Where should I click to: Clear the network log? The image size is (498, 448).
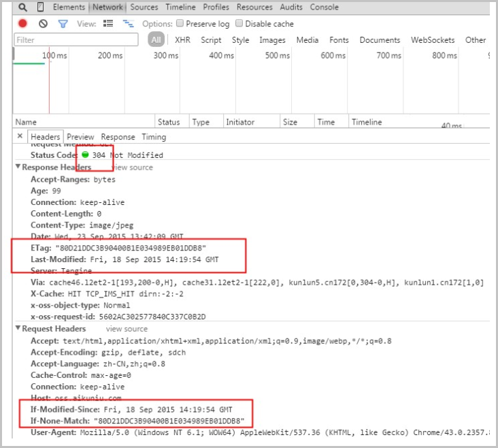[x=43, y=24]
